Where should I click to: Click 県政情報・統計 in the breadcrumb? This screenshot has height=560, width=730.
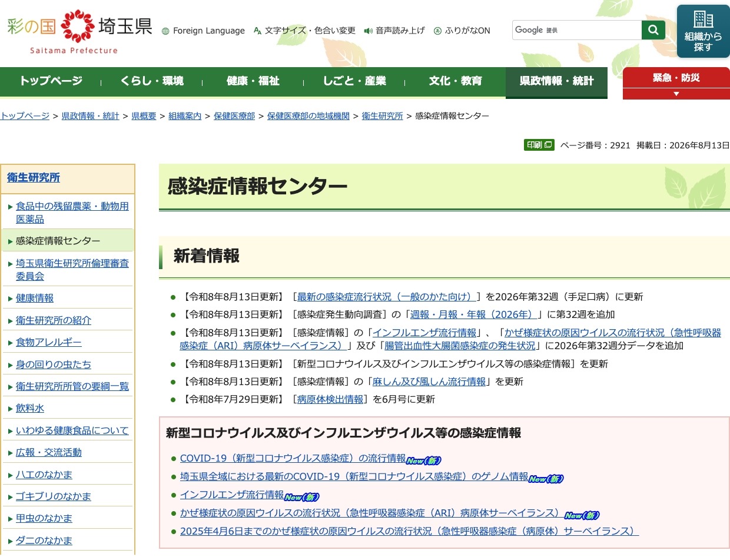90,116
